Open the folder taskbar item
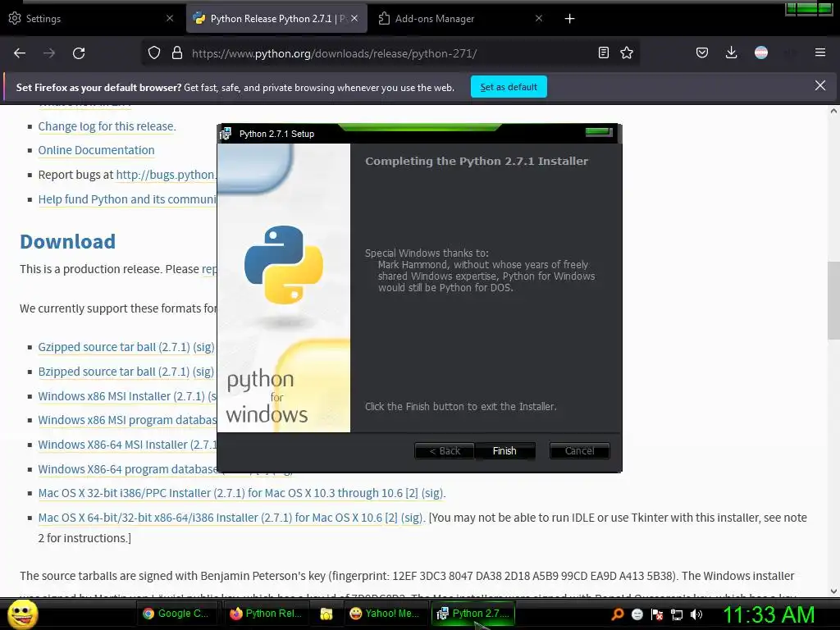840x630 pixels. [326, 614]
